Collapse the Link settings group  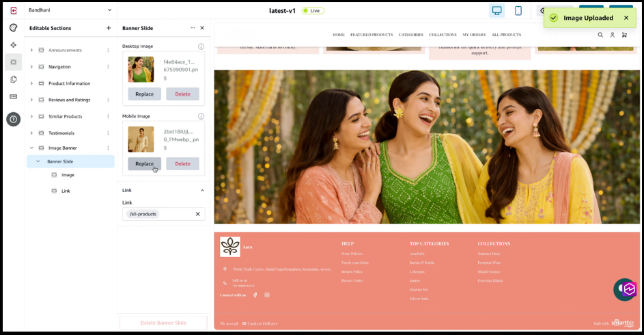[x=202, y=190]
